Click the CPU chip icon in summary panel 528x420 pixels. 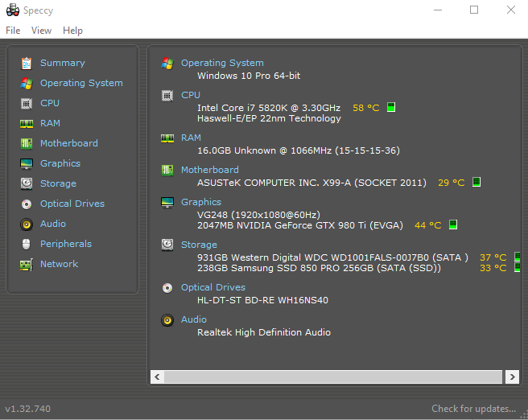pyautogui.click(x=167, y=96)
